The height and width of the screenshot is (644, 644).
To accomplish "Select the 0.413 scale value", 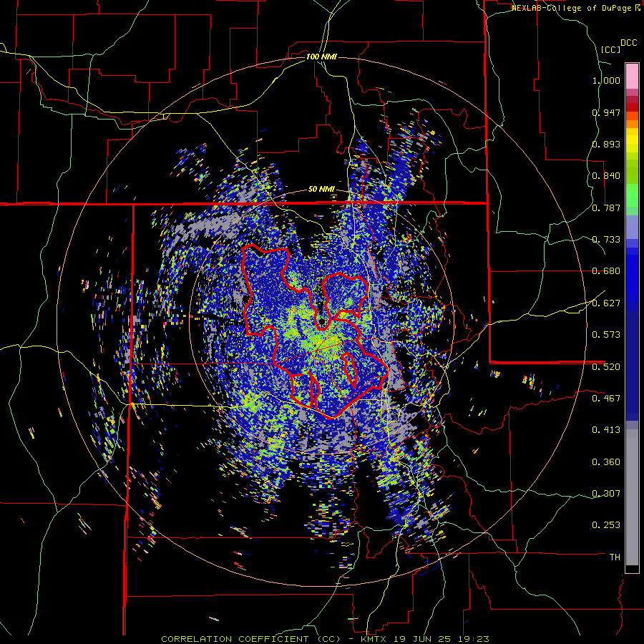I will click(x=606, y=430).
